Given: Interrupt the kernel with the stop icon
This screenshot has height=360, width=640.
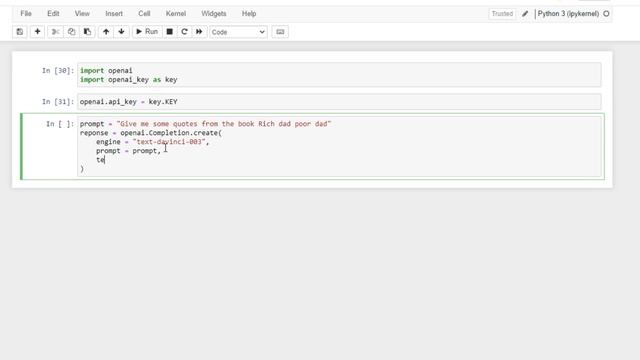Looking at the screenshot, I should (169, 32).
